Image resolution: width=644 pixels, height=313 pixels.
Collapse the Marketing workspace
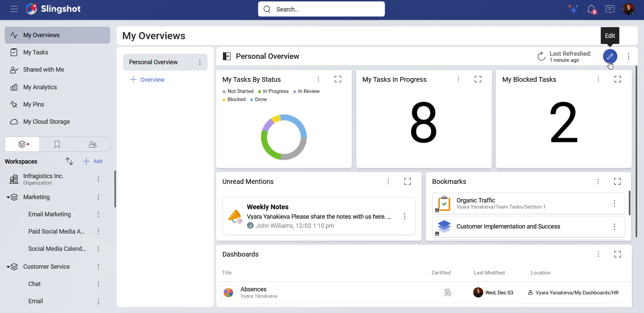click(x=8, y=197)
